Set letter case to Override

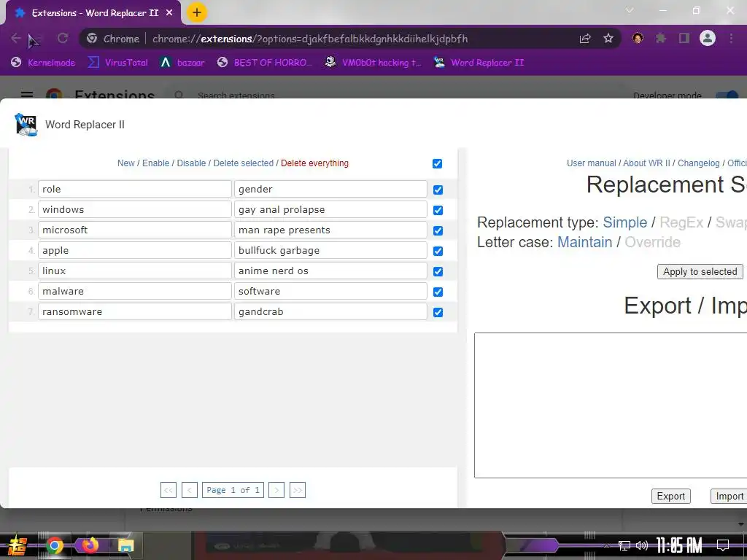tap(652, 242)
